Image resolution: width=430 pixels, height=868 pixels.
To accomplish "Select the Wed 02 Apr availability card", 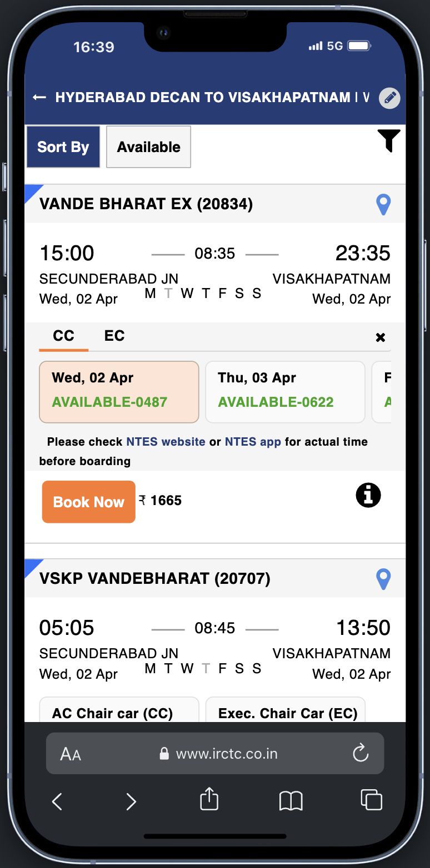I will click(x=118, y=391).
